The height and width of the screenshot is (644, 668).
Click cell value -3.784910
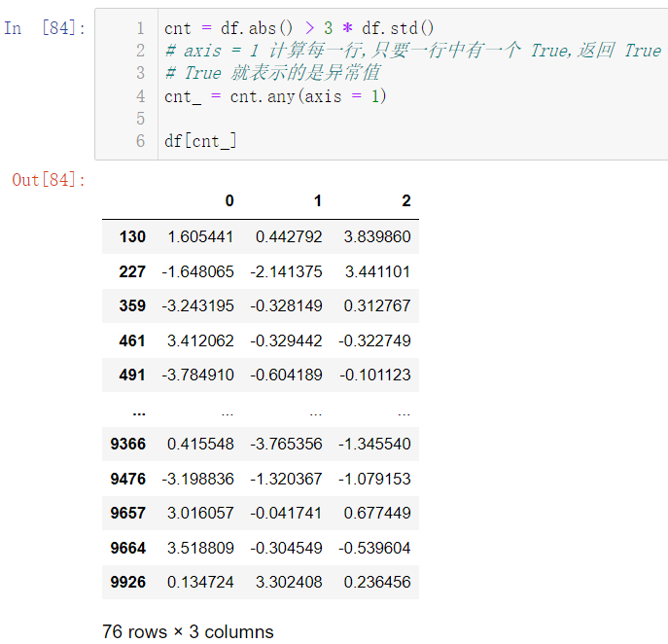pos(198,376)
